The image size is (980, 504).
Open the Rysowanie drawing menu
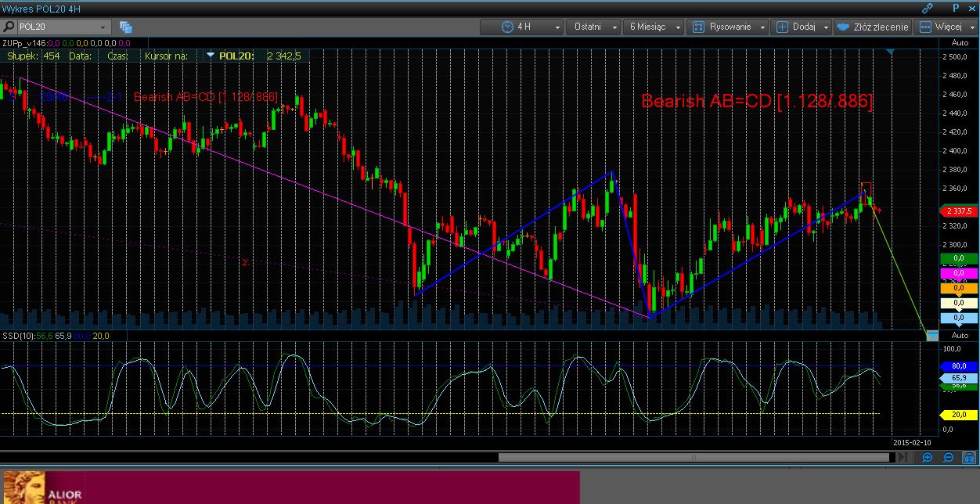730,27
